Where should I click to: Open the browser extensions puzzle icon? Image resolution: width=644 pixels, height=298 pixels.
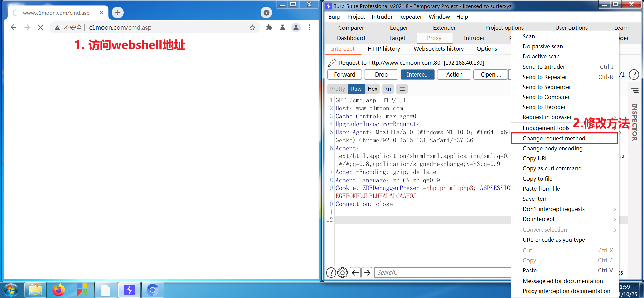click(x=269, y=28)
